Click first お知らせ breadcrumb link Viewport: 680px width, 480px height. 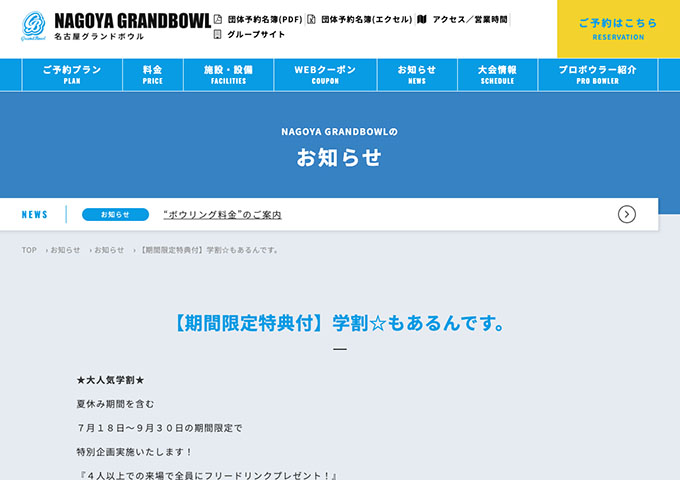(x=65, y=250)
